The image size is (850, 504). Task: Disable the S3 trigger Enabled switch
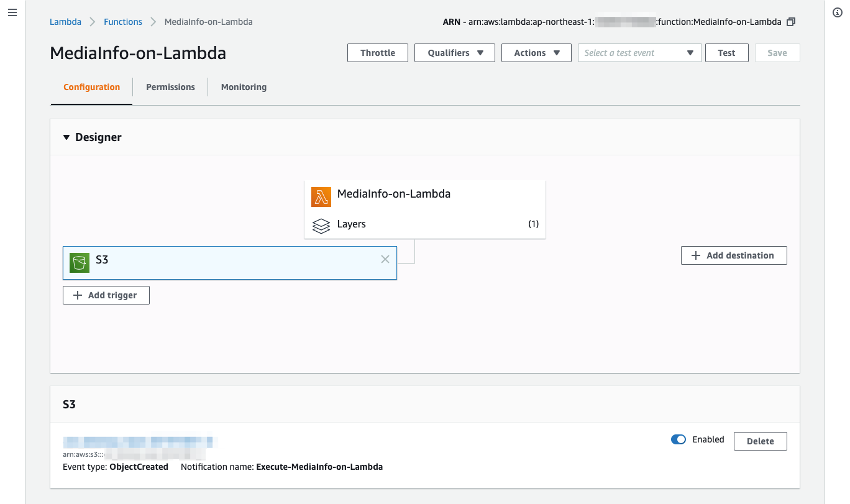[678, 439]
